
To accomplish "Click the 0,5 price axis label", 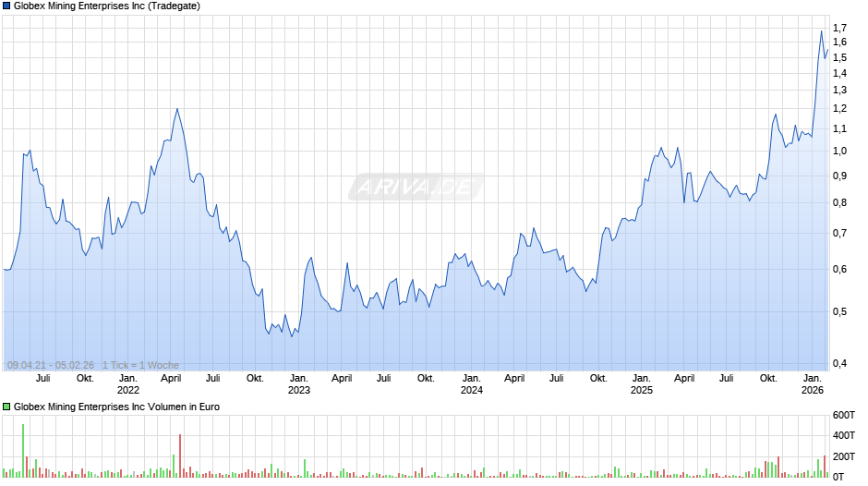I will coord(839,312).
